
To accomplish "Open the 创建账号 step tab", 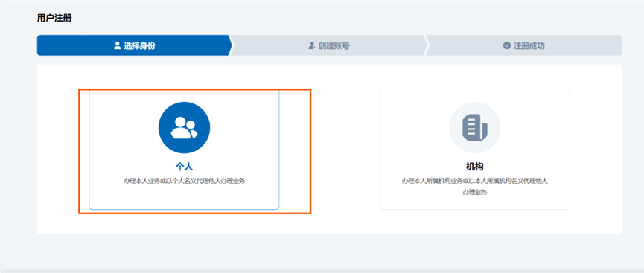I will point(329,45).
